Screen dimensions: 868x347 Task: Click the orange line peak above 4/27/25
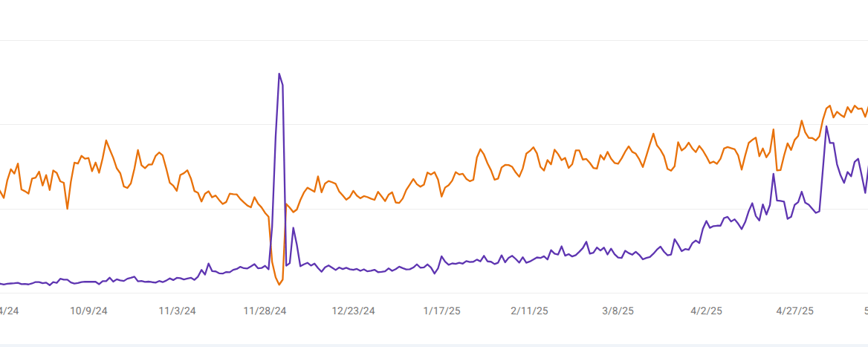pyautogui.click(x=802, y=120)
